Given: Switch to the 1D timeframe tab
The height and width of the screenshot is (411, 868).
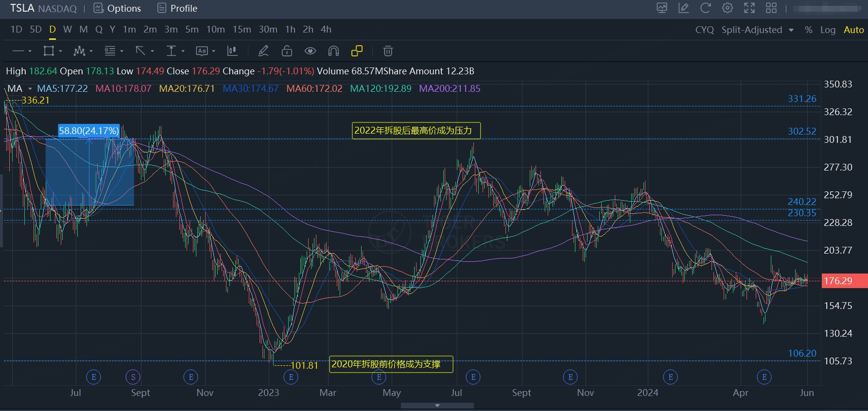Looking at the screenshot, I should point(17,29).
